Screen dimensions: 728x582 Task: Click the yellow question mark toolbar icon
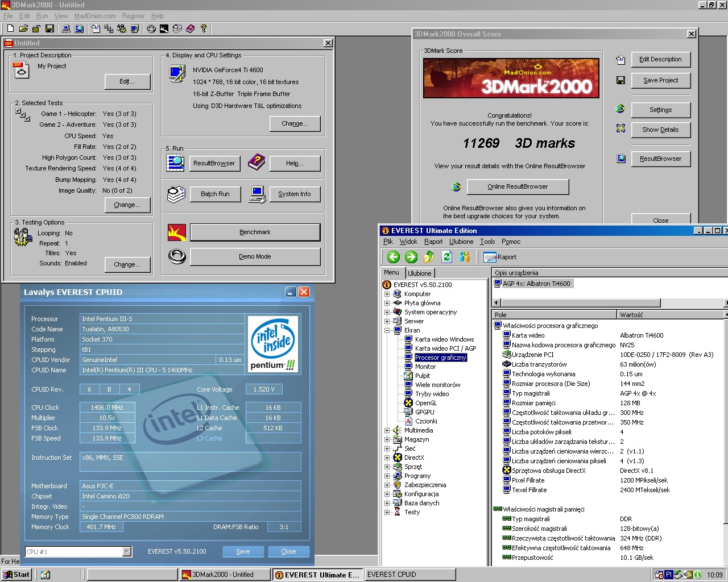point(203,28)
